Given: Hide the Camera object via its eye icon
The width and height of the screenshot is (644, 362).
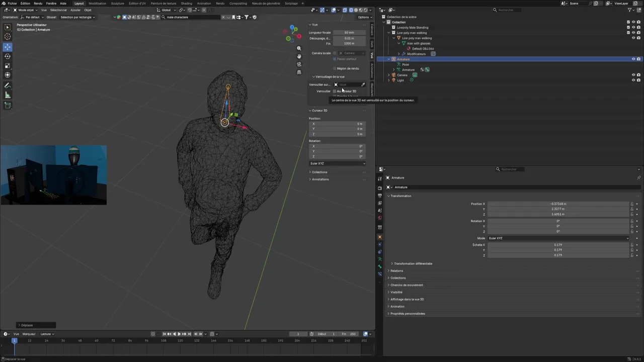Looking at the screenshot, I should tap(633, 75).
